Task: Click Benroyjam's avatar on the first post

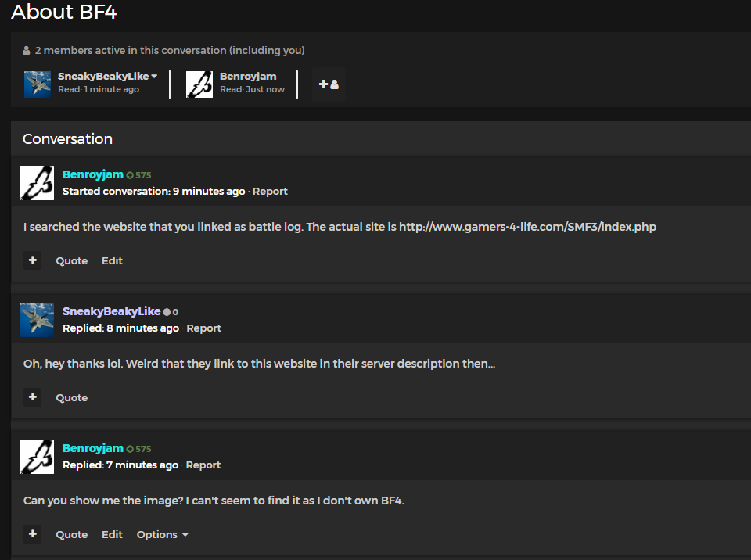Action: coord(37,183)
